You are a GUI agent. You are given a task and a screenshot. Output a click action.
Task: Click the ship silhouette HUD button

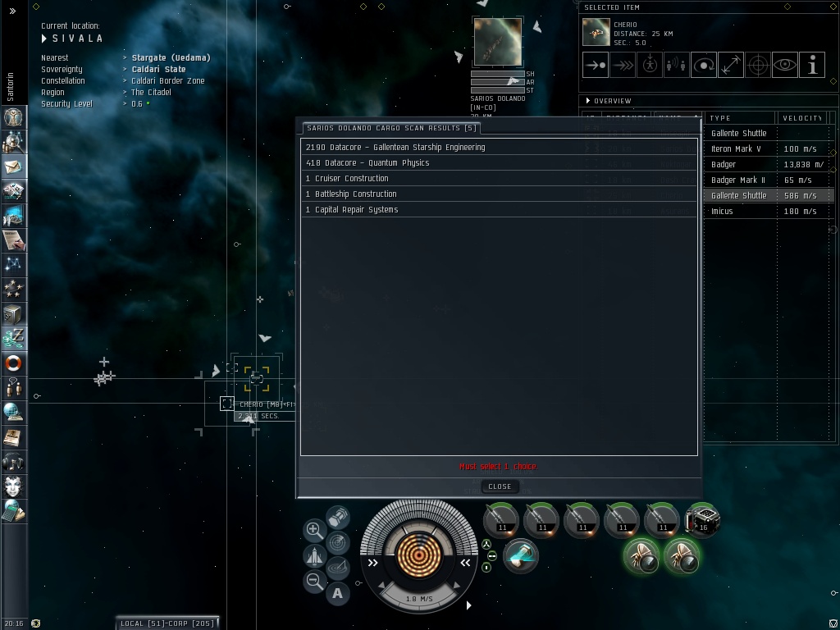pos(314,555)
